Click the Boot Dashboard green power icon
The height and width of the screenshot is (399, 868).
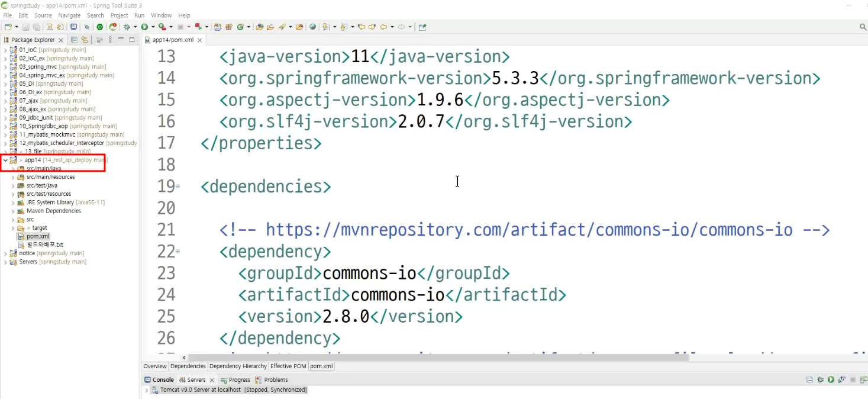tap(99, 27)
